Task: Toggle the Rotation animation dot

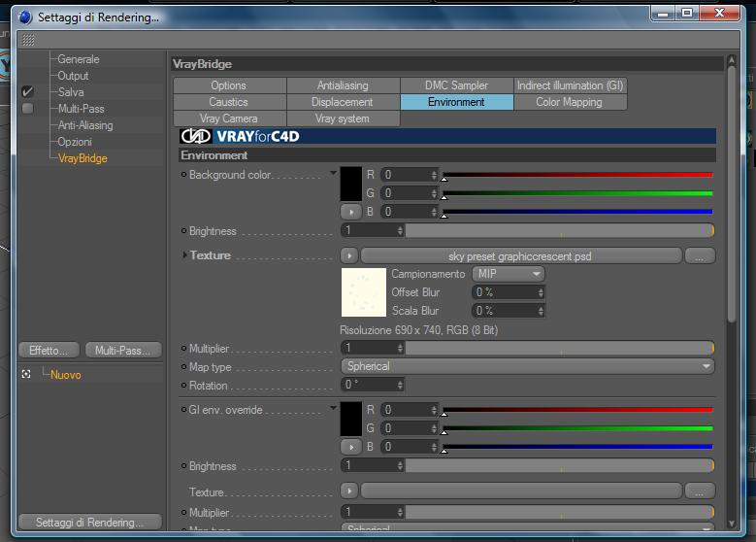Action: point(183,386)
